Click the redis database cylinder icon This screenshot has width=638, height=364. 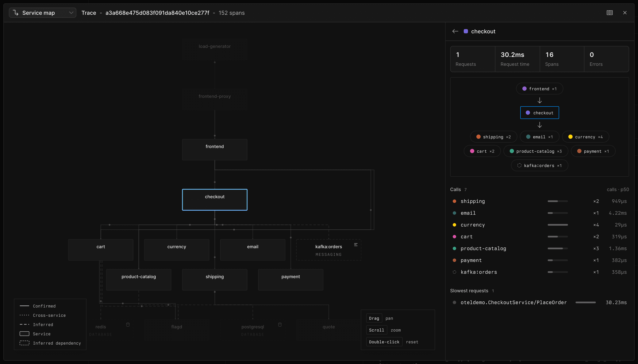coord(128,325)
